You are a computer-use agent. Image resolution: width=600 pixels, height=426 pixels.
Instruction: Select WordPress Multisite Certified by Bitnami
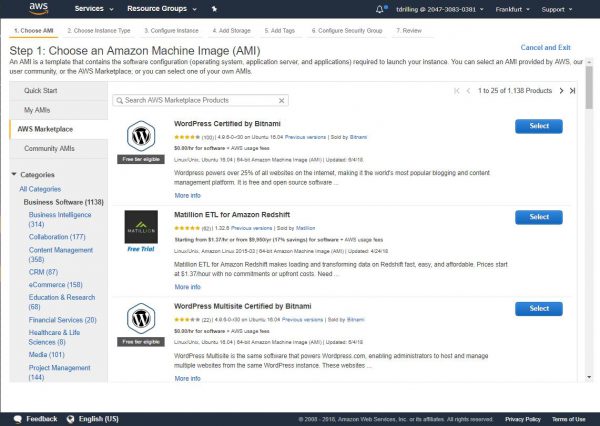point(539,308)
